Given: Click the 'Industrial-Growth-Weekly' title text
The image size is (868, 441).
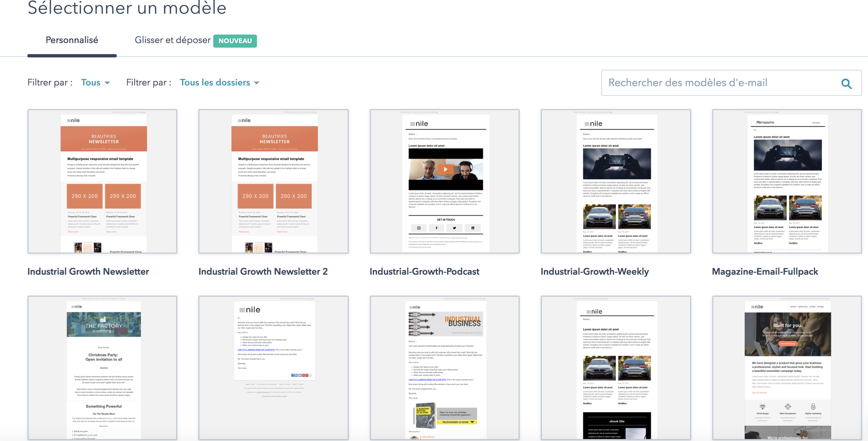Looking at the screenshot, I should [x=594, y=271].
